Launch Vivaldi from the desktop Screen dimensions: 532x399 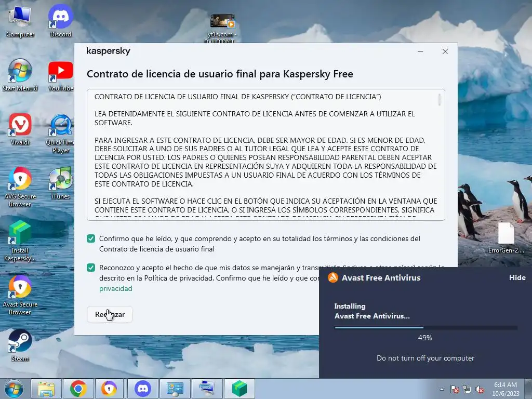click(x=20, y=129)
